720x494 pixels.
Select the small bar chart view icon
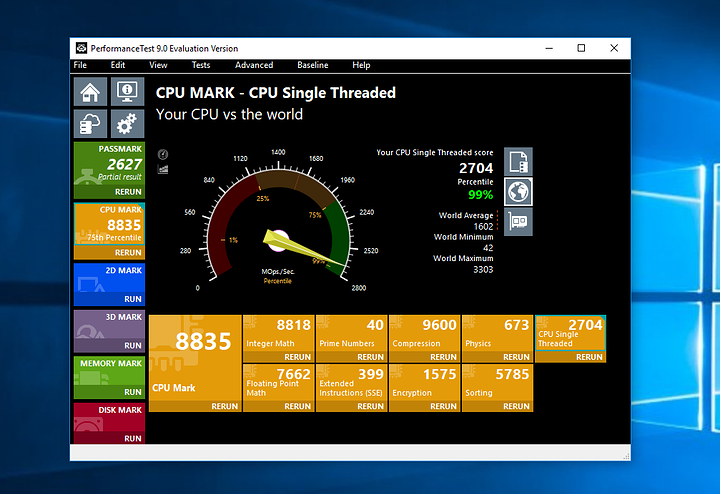pos(163,169)
